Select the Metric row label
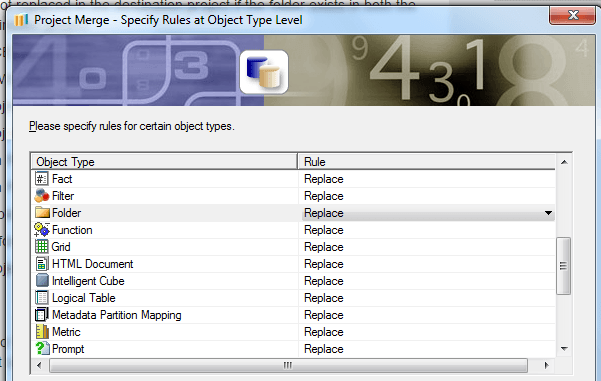The height and width of the screenshot is (381, 601). point(66,332)
